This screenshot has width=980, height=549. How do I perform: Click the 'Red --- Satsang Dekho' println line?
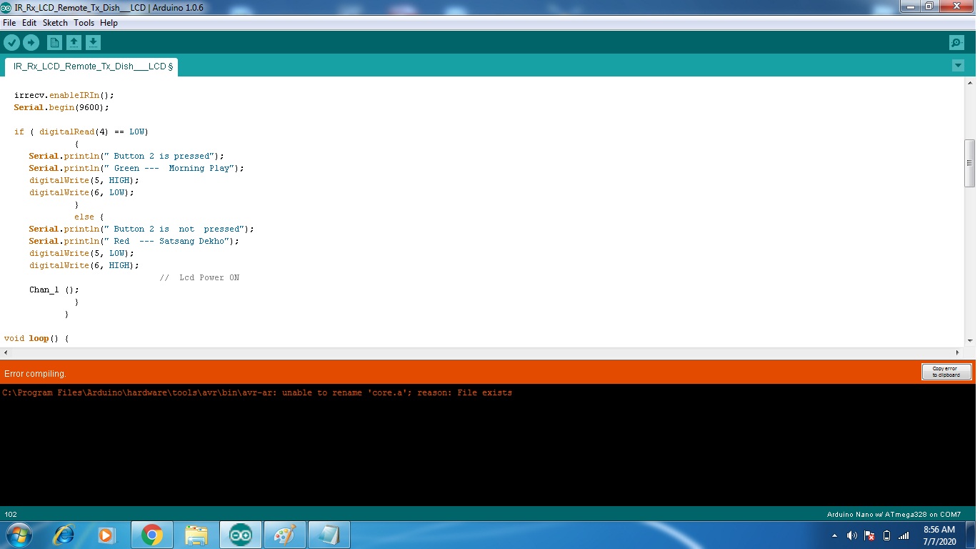134,241
